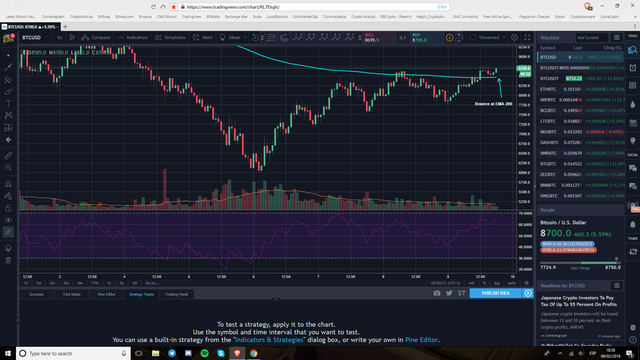This screenshot has height=360, width=640.
Task: Click the highlighted link icon in left toolbar
Action: [x=8, y=232]
